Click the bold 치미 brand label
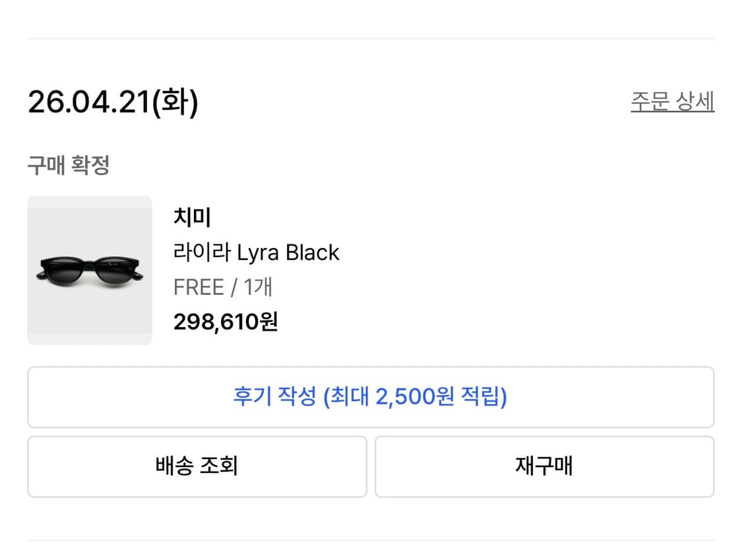Viewport: 742px width, 560px height. point(191,216)
